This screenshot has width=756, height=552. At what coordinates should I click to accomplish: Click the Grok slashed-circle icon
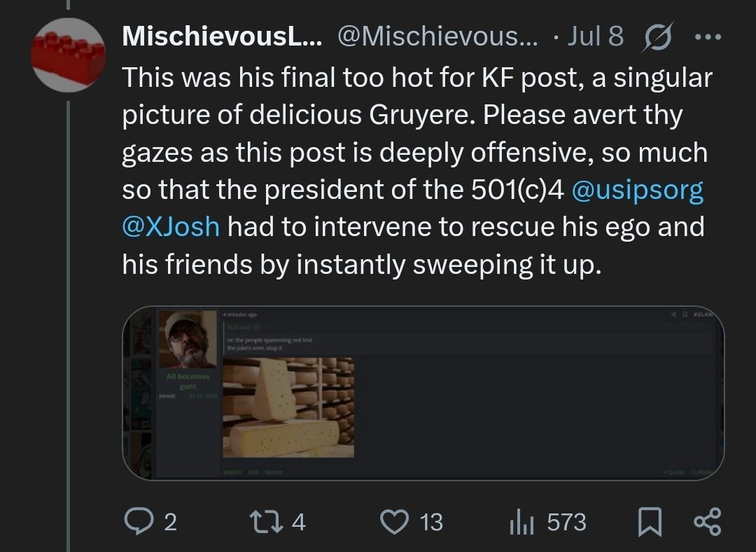pyautogui.click(x=655, y=36)
